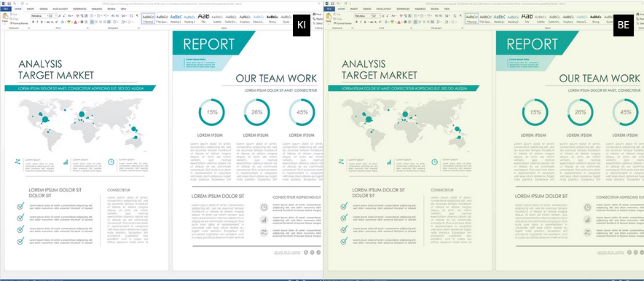Open font name dropdown in right window
644x281 pixels.
(372, 15)
